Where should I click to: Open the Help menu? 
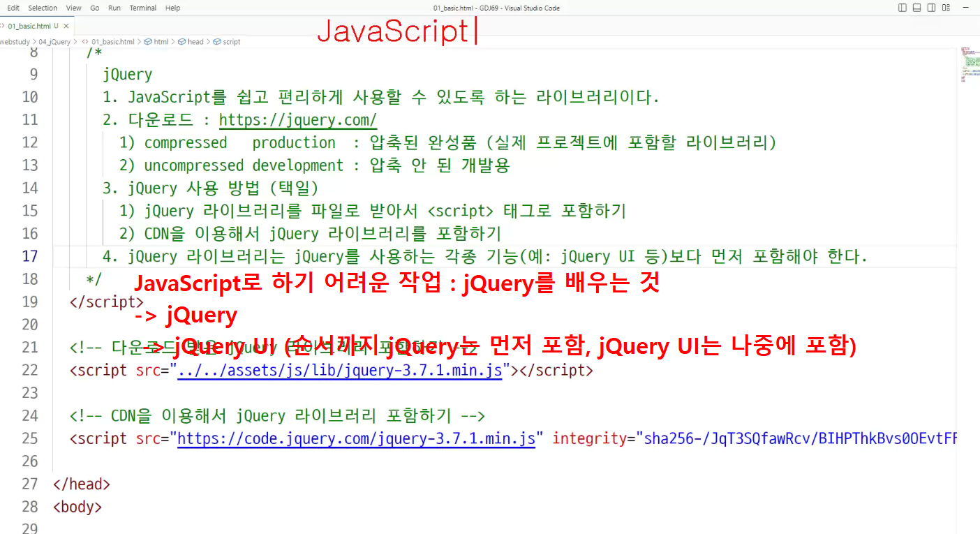(173, 8)
